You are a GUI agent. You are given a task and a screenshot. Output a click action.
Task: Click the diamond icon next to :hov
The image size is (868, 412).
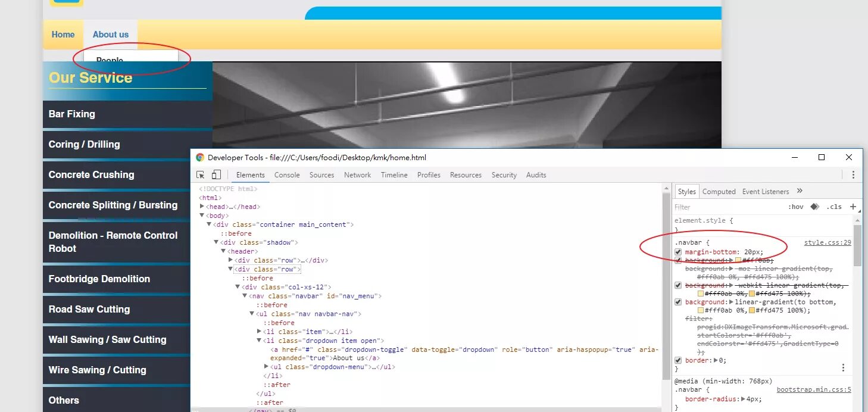point(814,207)
